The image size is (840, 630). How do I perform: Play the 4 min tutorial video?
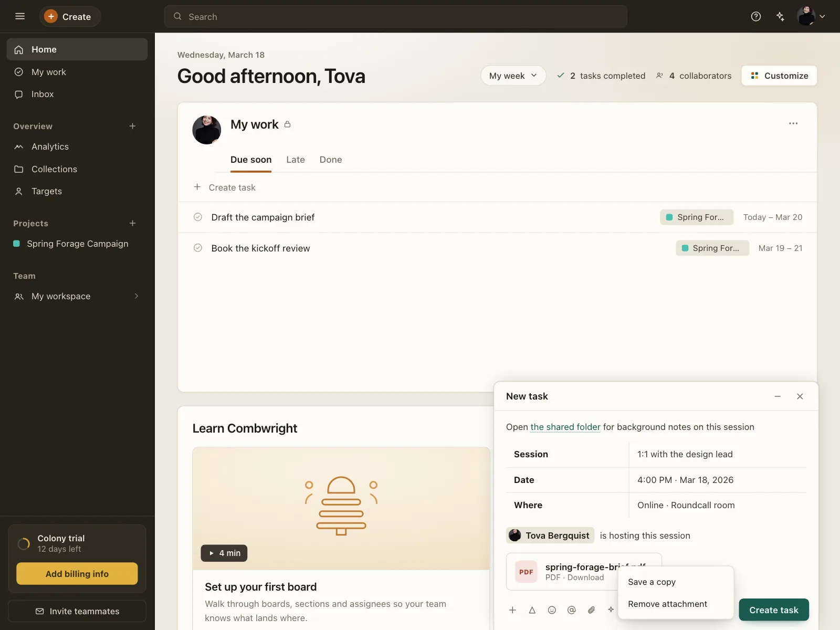(224, 553)
